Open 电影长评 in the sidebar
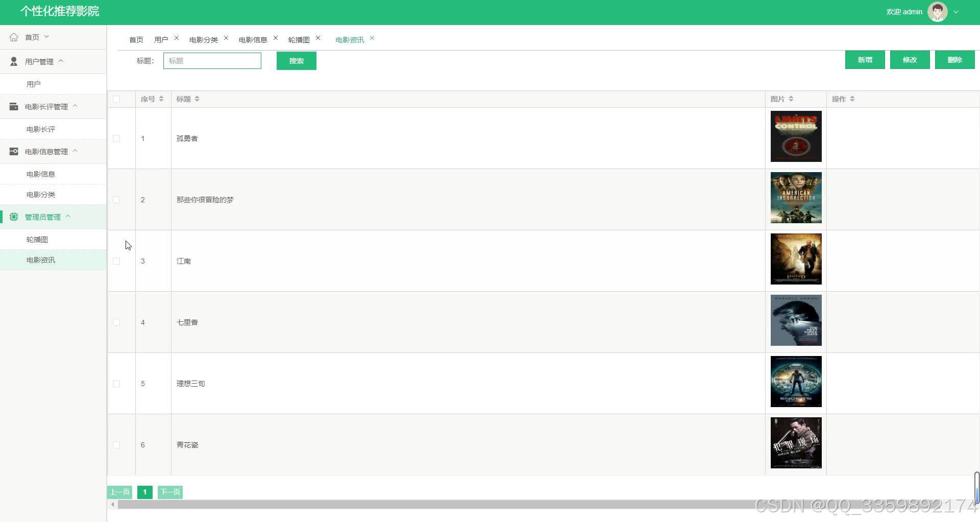The height and width of the screenshot is (522, 980). tap(53, 129)
